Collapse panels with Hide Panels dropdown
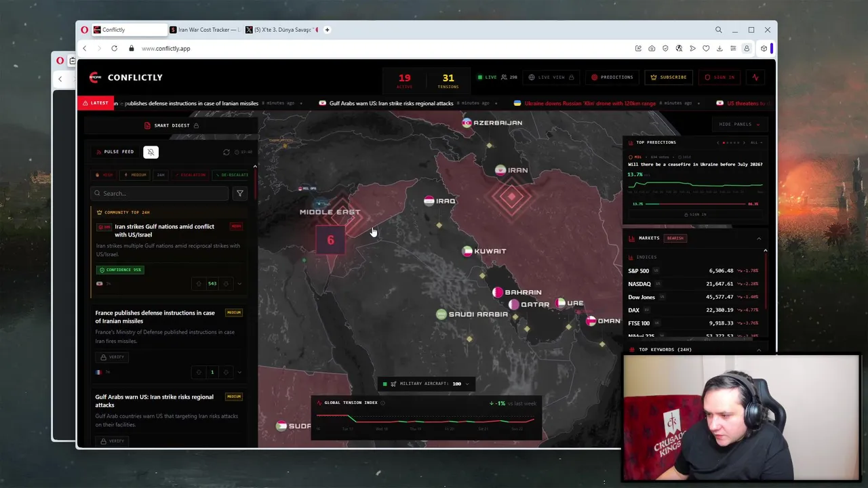Screen dimensions: 868x488 (x=739, y=124)
